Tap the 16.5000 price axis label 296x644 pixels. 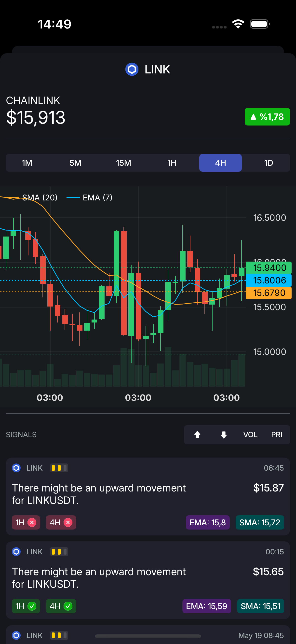pos(269,218)
